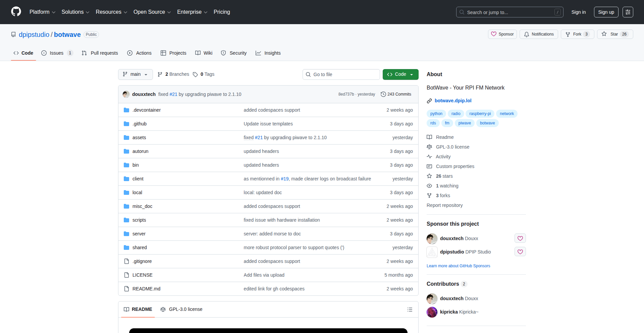The width and height of the screenshot is (644, 333).
Task: Click dpipstudio sponsor avatar
Action: [x=432, y=252]
